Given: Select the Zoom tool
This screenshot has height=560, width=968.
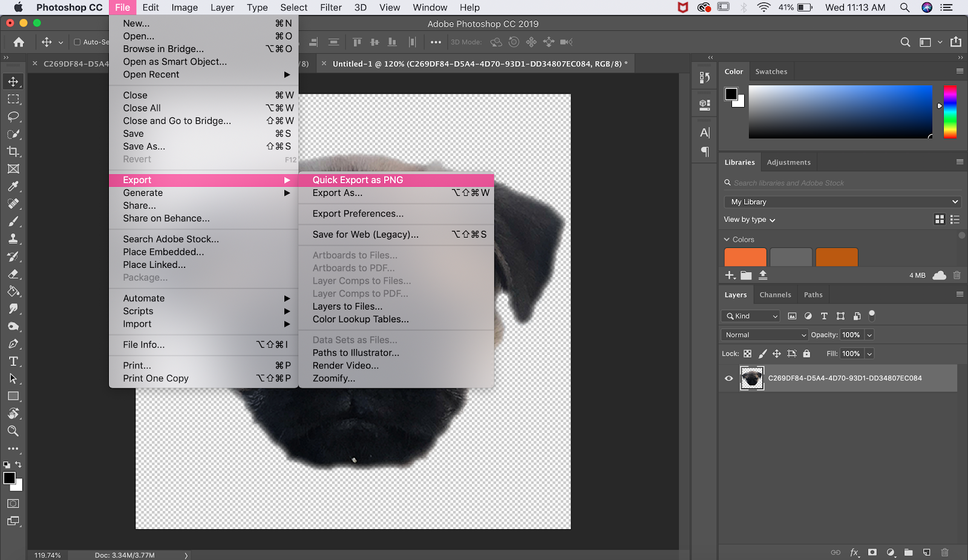Looking at the screenshot, I should coord(13,431).
